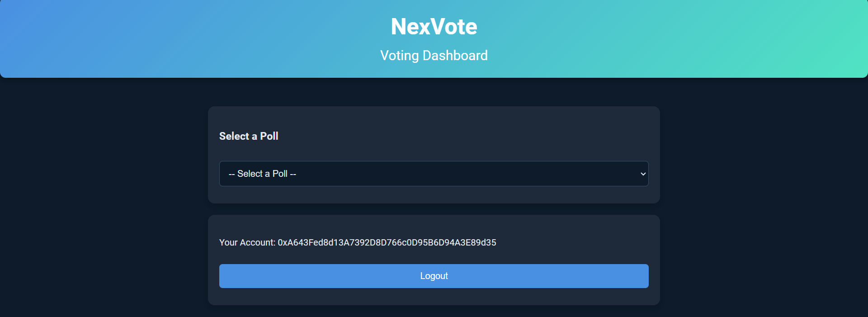Viewport: 868px width, 317px height.
Task: Click the 'Your Account' label
Action: tap(247, 242)
